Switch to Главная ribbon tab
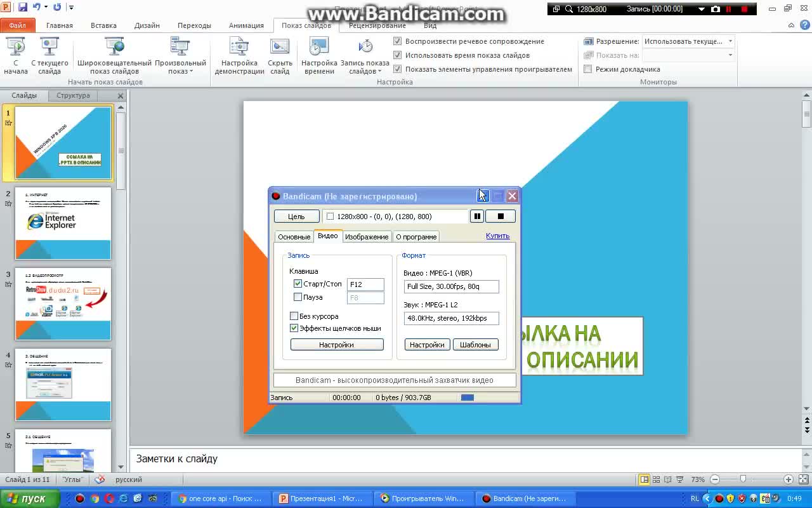Image resolution: width=812 pixels, height=508 pixels. (60, 25)
